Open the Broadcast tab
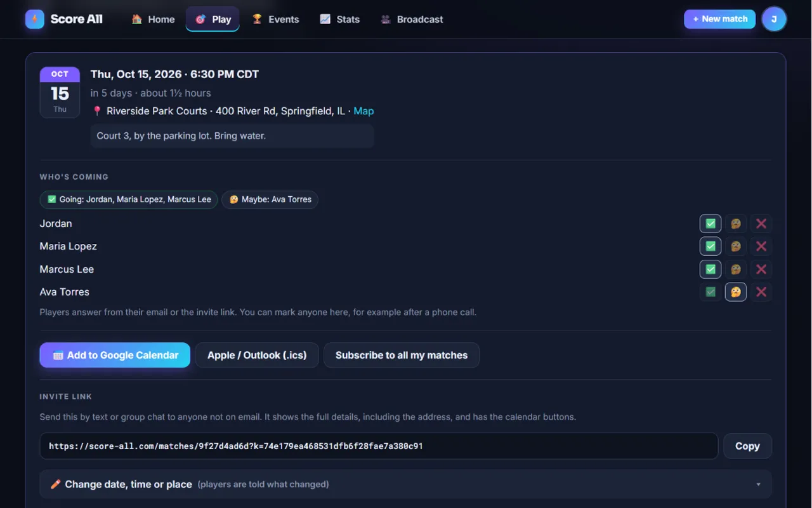The height and width of the screenshot is (508, 812). coord(412,19)
